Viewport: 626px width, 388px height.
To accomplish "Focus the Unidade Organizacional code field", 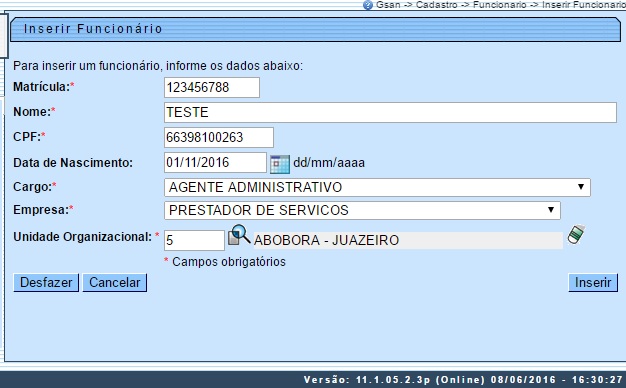I will pos(194,240).
